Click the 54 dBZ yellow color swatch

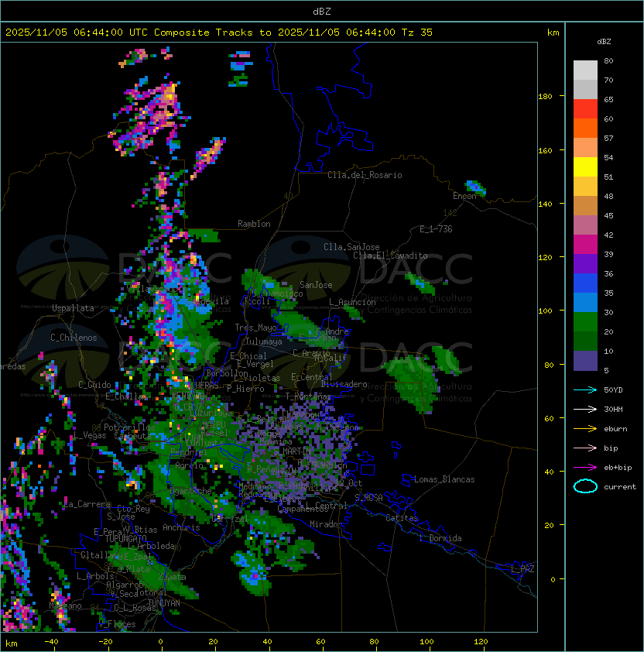coord(585,167)
